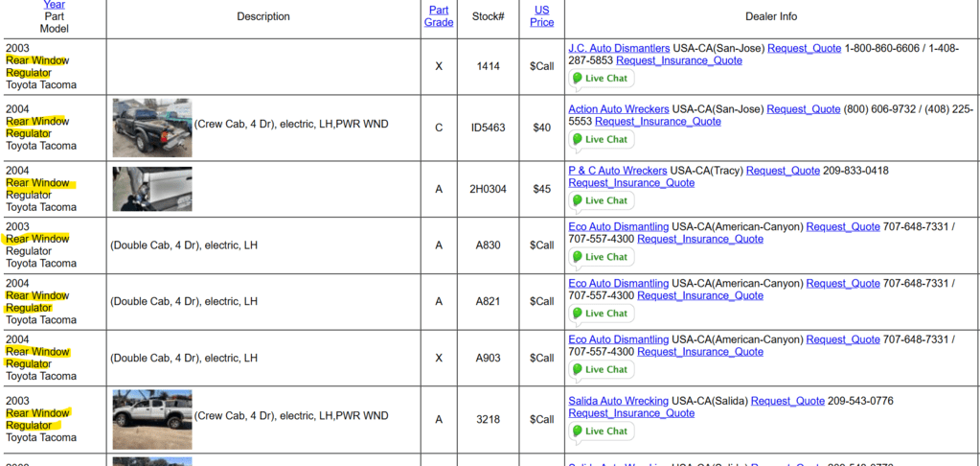The image size is (980, 466).
Task: Open Eco Auto Dismantling link for stock A821
Action: [618, 284]
